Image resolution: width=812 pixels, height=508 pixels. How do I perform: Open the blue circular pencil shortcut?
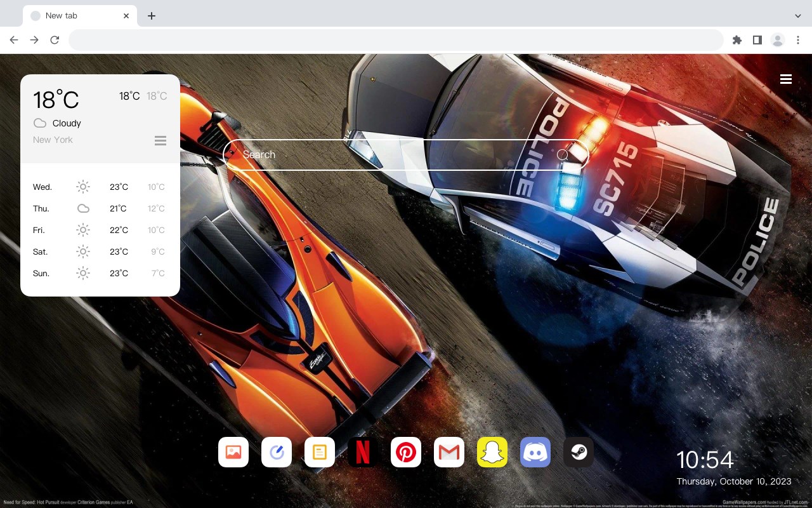277,452
